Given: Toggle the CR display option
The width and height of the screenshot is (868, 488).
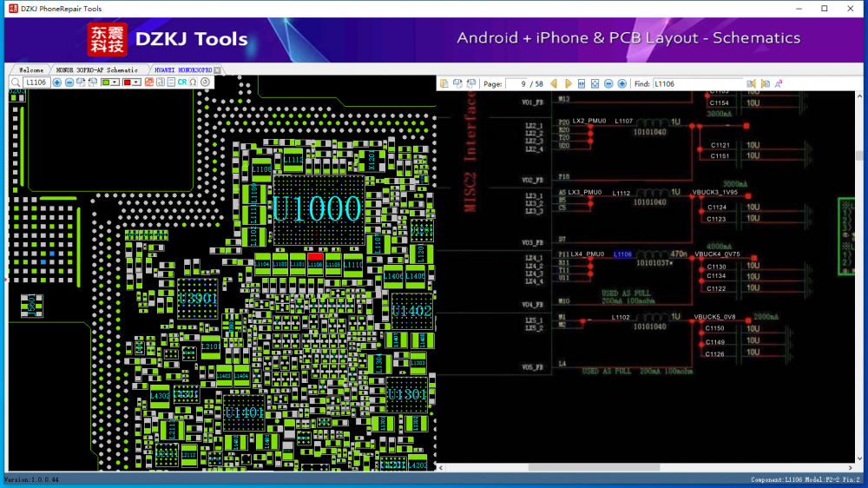Looking at the screenshot, I should pyautogui.click(x=182, y=82).
